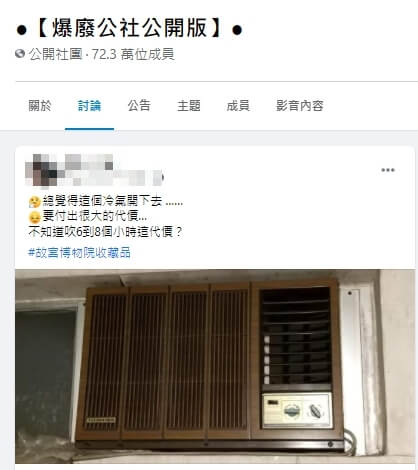Click the 爆廢公社公開版 group title
This screenshot has width=418, height=470.
pos(129,28)
